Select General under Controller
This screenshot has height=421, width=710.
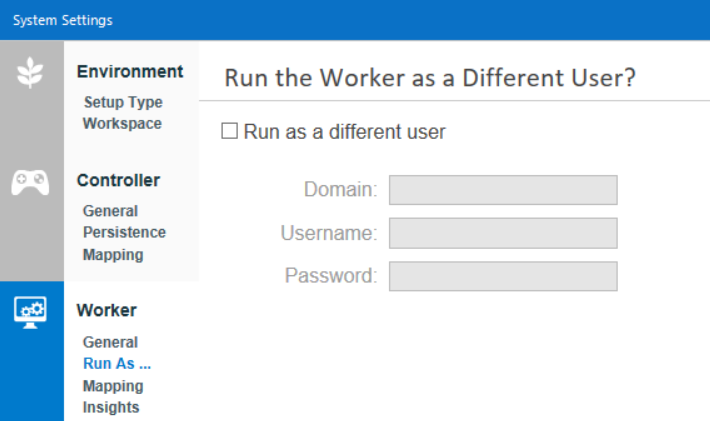110,211
